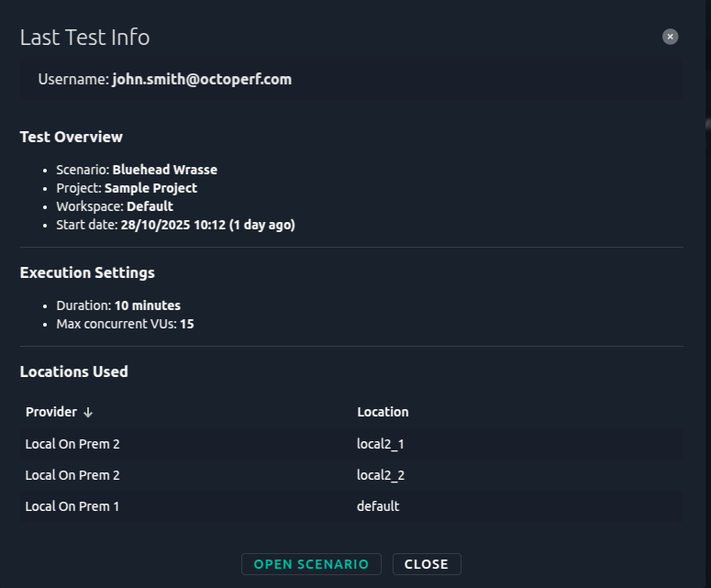Image resolution: width=711 pixels, height=588 pixels.
Task: Click the Provider sort arrow icon
Action: (x=88, y=413)
